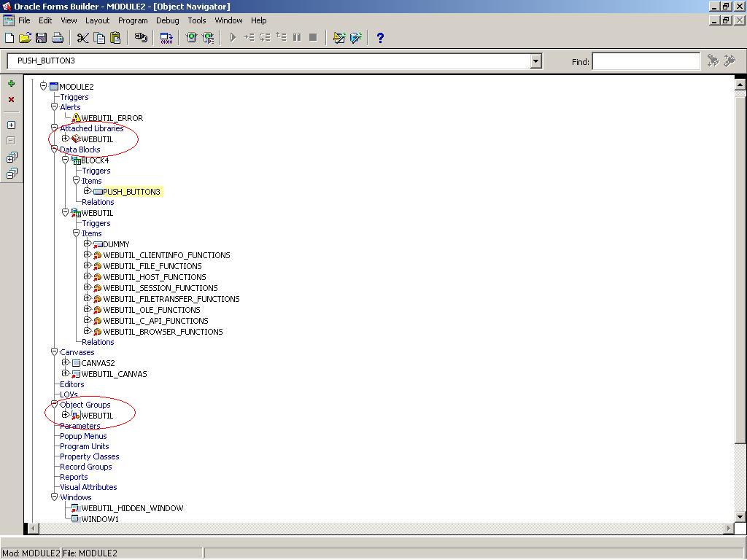Click the Paste toolbar icon
The width and height of the screenshot is (747, 560).
click(115, 38)
